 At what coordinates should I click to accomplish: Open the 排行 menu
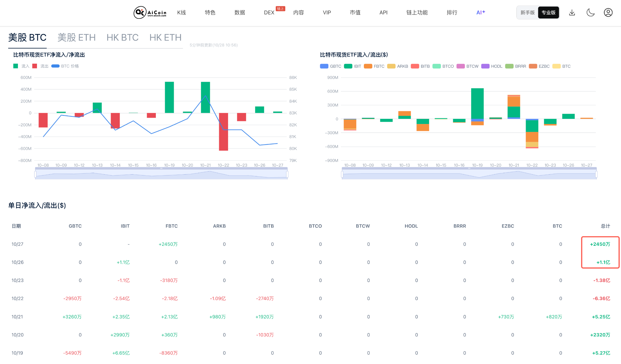pos(452,12)
